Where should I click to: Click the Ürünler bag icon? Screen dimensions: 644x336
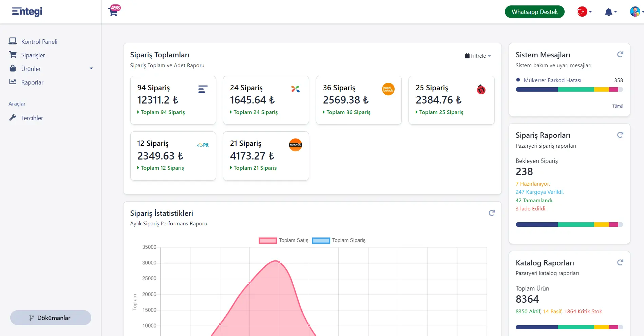(13, 68)
